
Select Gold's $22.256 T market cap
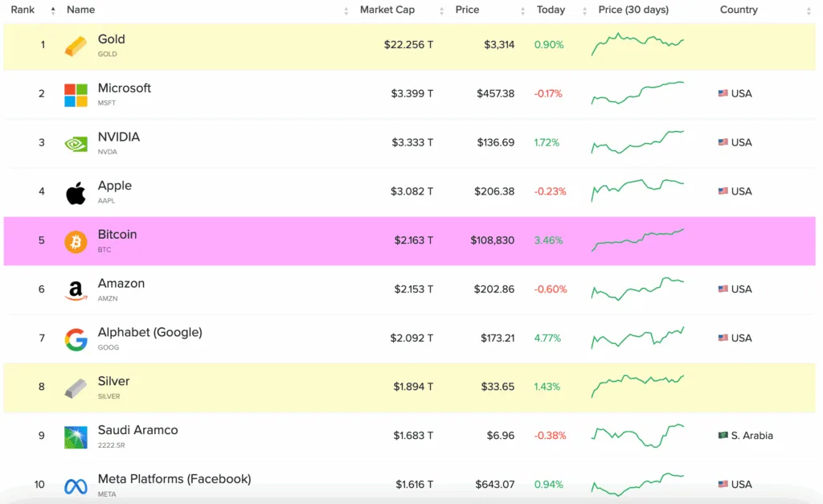(408, 45)
